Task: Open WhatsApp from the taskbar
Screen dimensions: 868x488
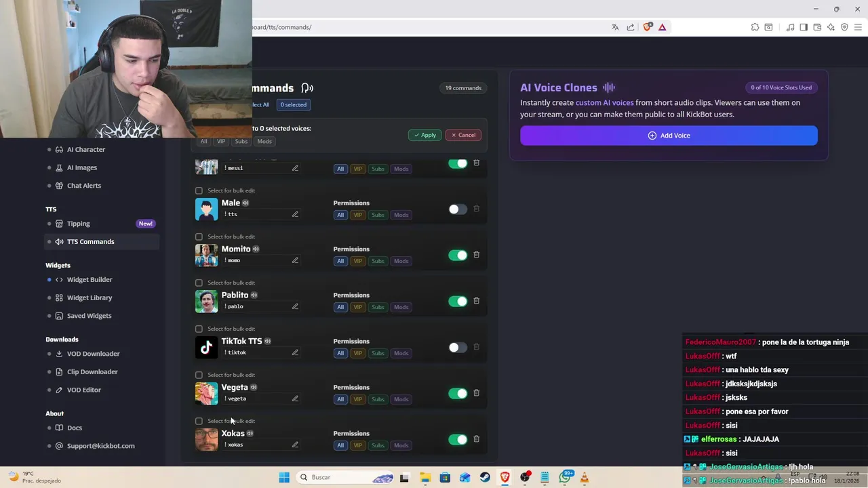Action: pos(565,477)
